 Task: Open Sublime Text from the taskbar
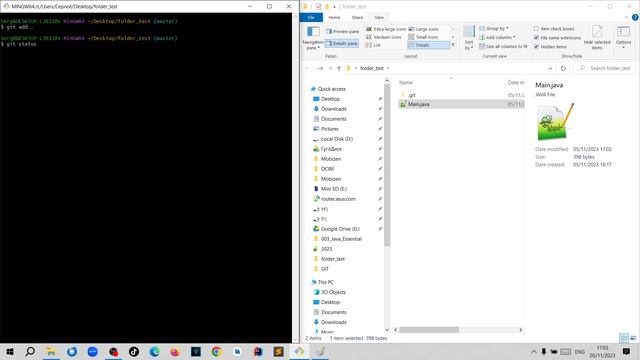coord(278,351)
